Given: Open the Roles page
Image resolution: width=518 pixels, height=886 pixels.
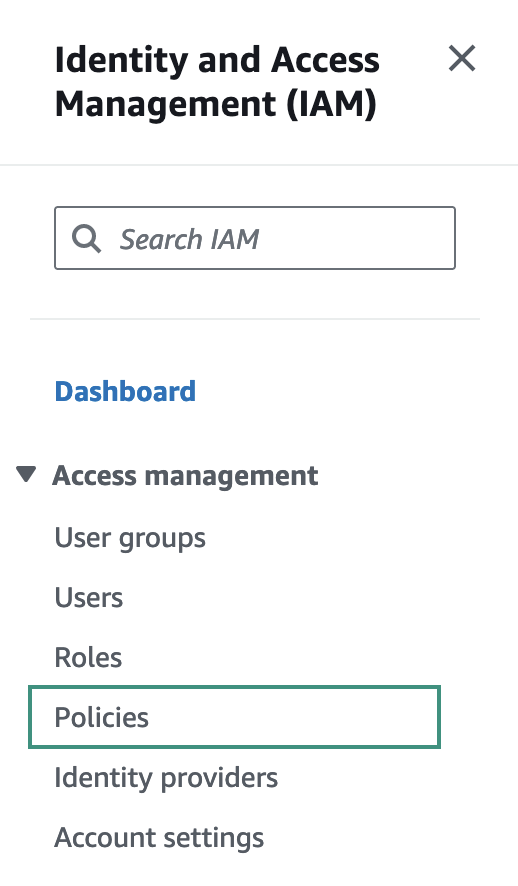Looking at the screenshot, I should coord(88,658).
